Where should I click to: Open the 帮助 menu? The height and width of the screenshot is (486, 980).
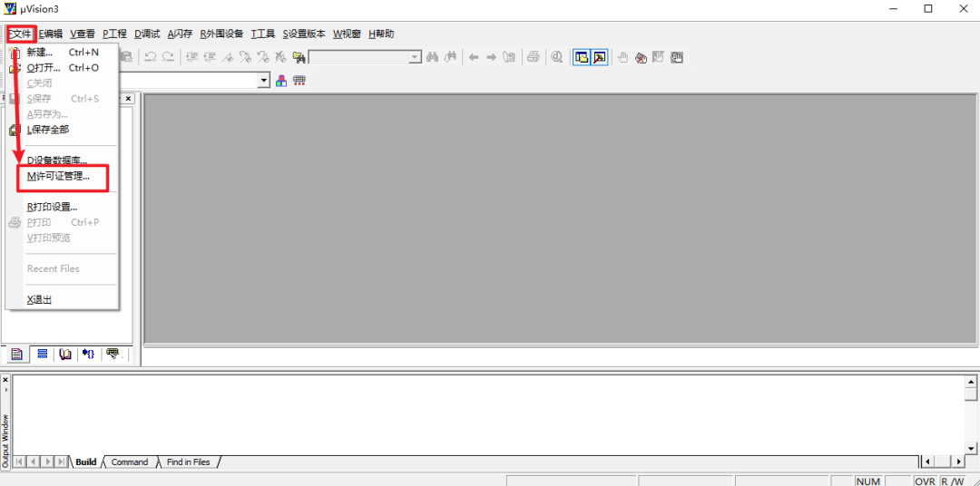[381, 34]
